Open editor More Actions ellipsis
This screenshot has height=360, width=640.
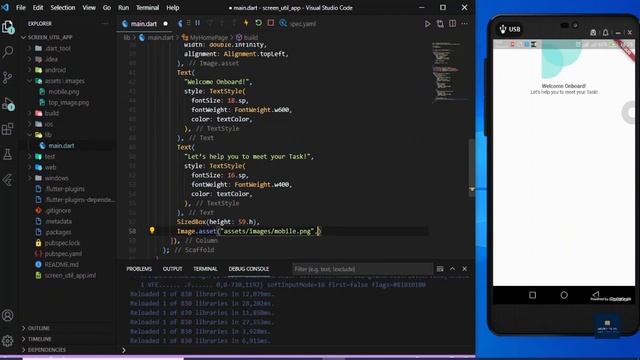(x=464, y=24)
